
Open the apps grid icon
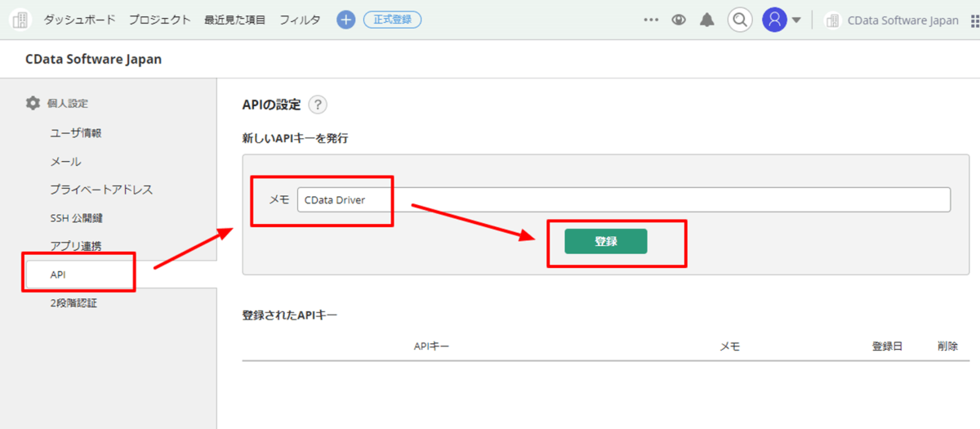click(974, 21)
